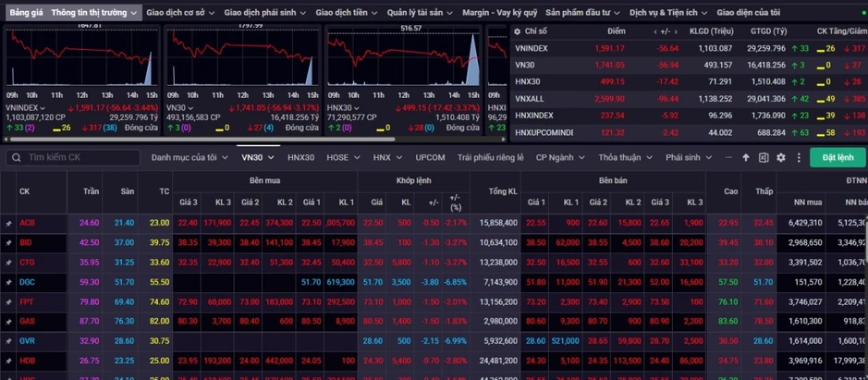This screenshot has width=868, height=380.
Task: Select HNXINDEX row in the index table
Action: point(689,116)
